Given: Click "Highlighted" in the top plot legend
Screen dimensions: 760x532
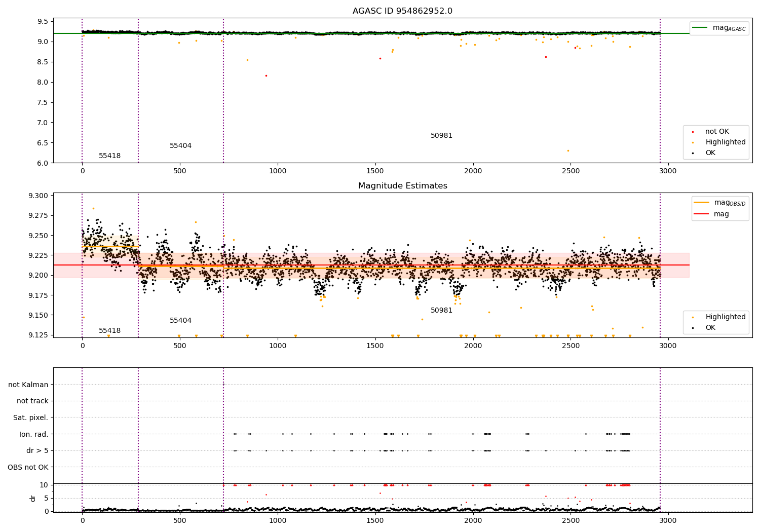Looking at the screenshot, I should 726,142.
